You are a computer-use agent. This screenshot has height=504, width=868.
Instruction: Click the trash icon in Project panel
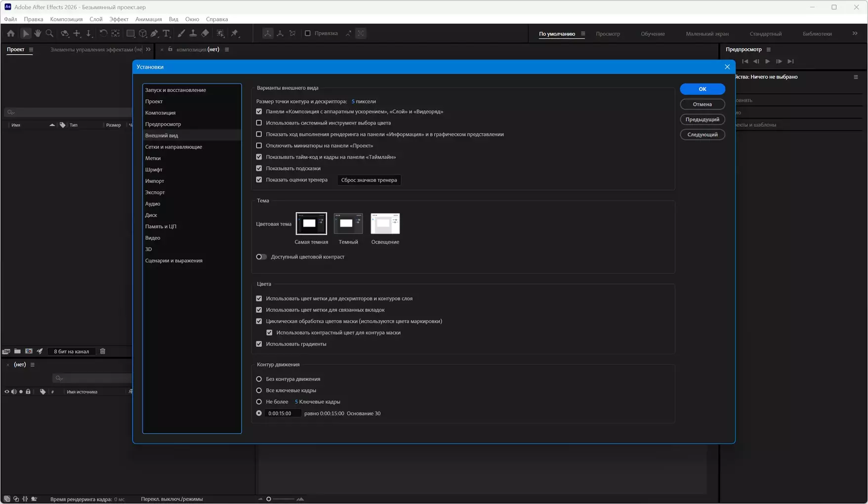[103, 351]
